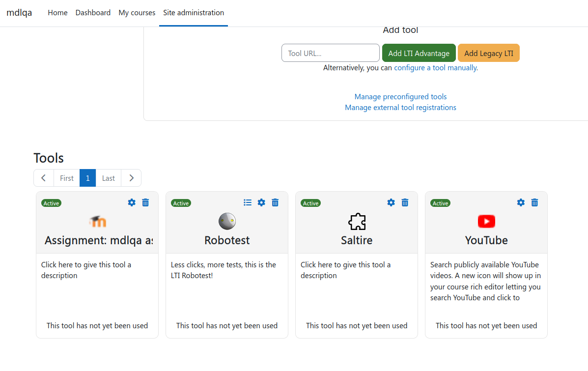This screenshot has width=588, height=371.
Task: Toggle Active badge on Saltire card
Action: 311,203
